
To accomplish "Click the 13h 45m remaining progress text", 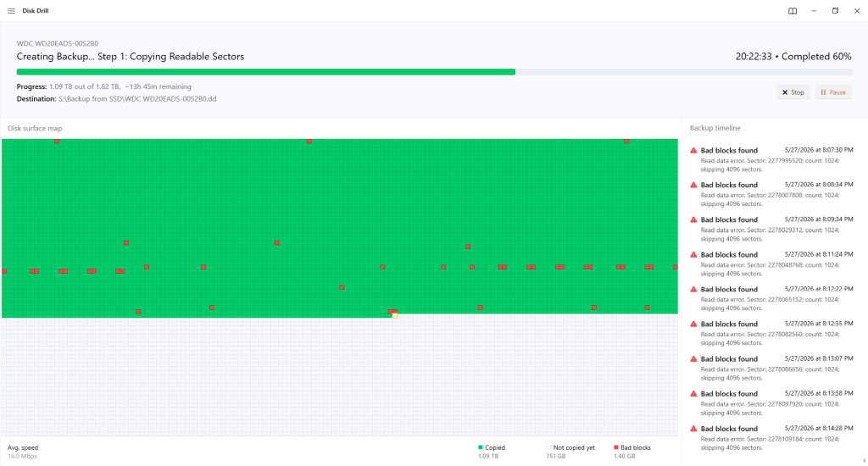I will pyautogui.click(x=158, y=87).
